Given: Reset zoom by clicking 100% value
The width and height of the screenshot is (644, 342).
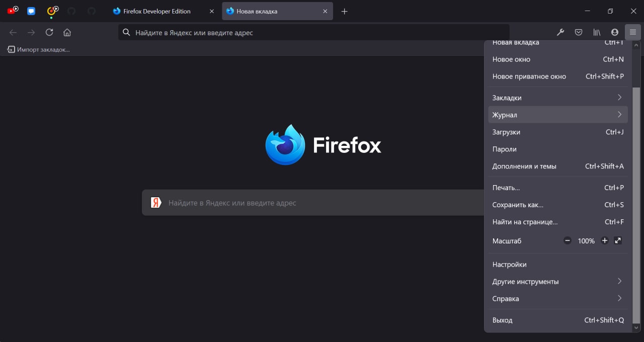Looking at the screenshot, I should coord(586,241).
